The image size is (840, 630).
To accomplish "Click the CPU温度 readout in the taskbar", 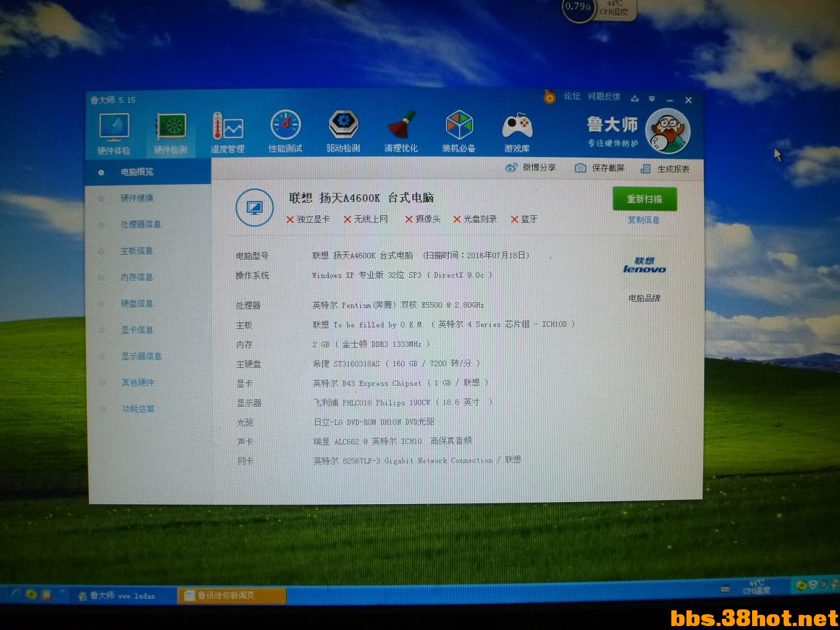I will [x=755, y=587].
